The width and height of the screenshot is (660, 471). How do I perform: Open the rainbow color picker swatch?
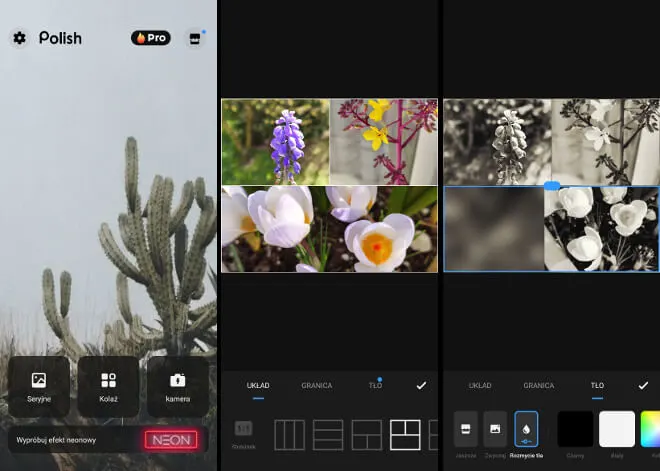pos(650,430)
